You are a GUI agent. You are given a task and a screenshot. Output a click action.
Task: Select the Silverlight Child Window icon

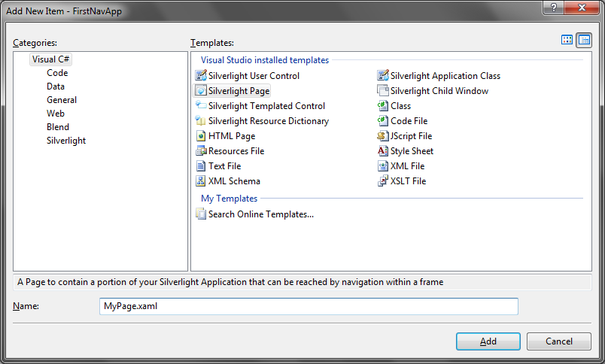tap(383, 90)
